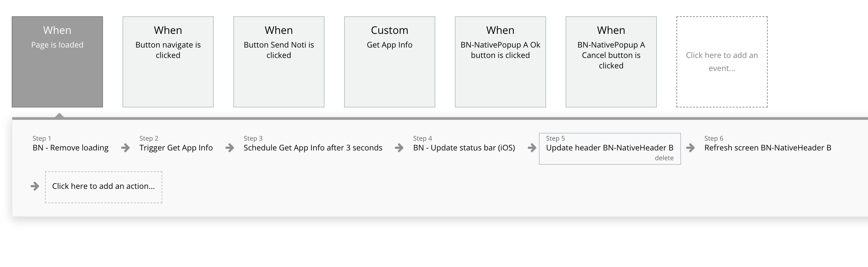Click the arrow before the add action box

click(35, 186)
